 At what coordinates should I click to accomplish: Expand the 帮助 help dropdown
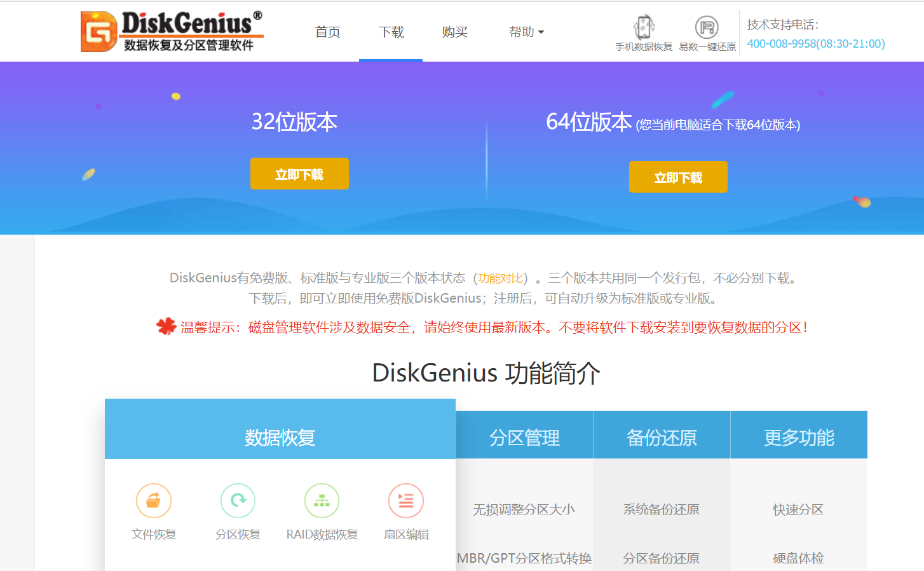click(x=526, y=32)
